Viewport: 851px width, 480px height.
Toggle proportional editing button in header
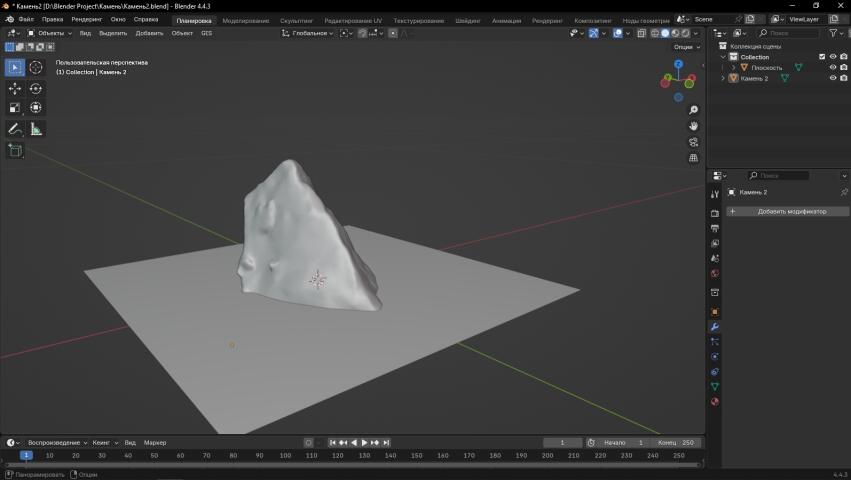pyautogui.click(x=393, y=33)
